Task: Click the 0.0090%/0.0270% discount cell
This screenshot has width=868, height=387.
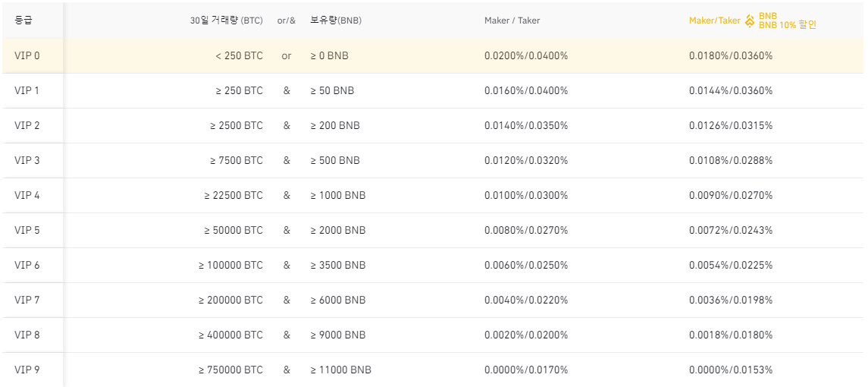Action: [x=731, y=195]
